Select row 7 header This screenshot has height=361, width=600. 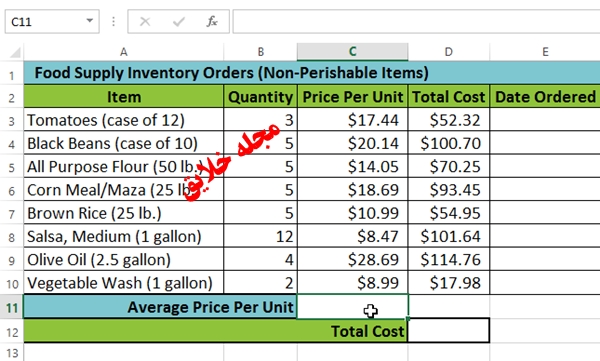coord(11,213)
